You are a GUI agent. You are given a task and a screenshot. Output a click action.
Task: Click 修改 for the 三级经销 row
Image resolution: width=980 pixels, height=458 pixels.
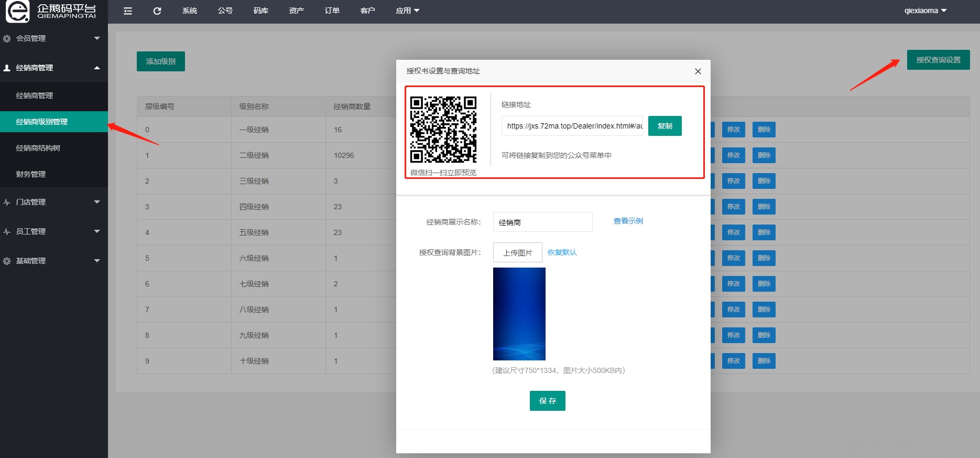pos(734,181)
